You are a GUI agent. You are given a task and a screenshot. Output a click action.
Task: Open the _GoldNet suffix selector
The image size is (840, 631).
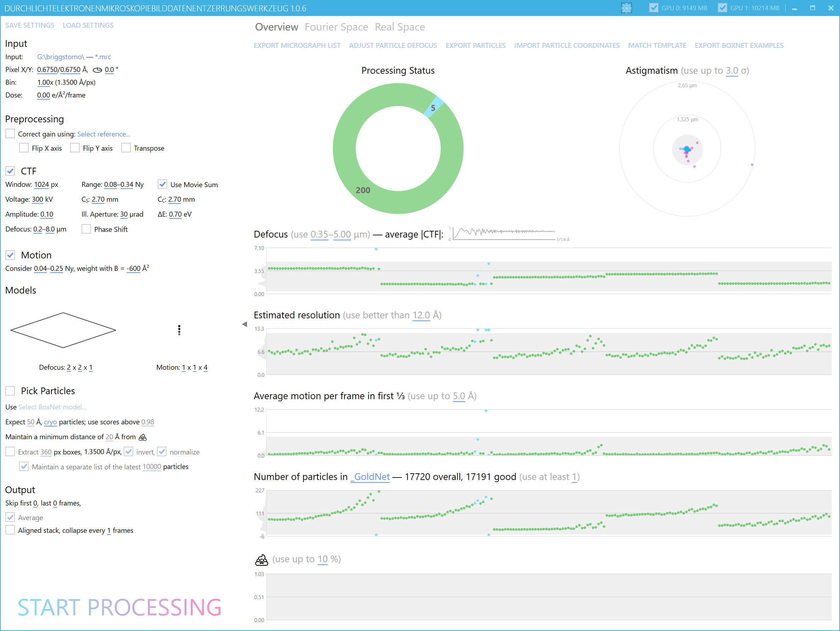[370, 476]
